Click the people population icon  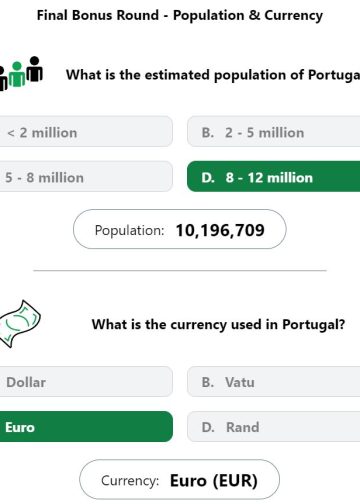click(21, 73)
